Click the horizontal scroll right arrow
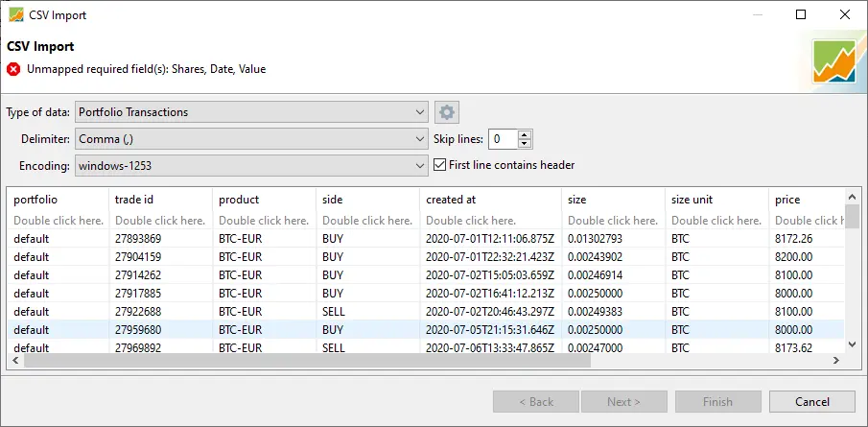 (836, 361)
